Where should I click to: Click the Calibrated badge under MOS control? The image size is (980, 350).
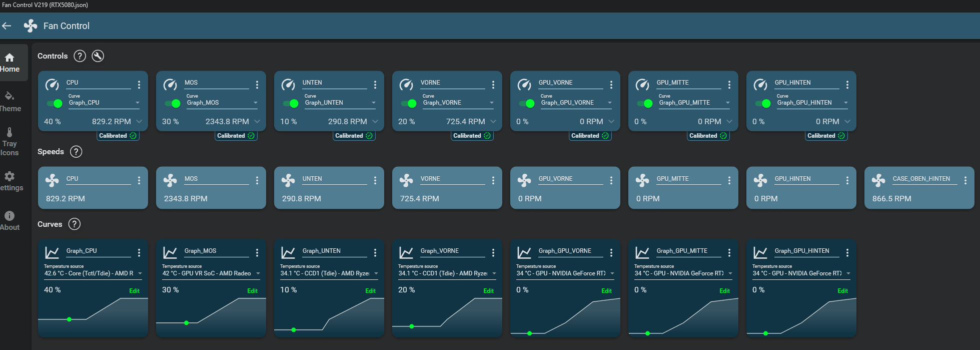[236, 136]
